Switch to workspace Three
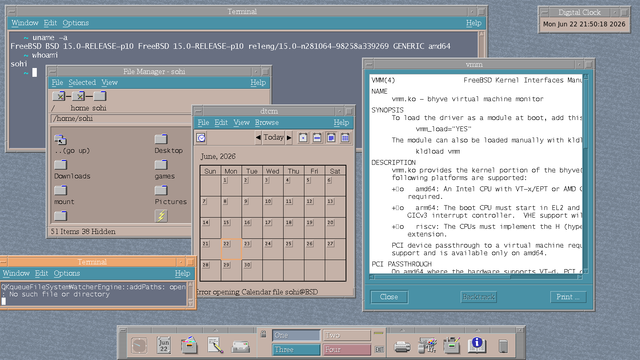The height and width of the screenshot is (360, 640). coord(296,350)
